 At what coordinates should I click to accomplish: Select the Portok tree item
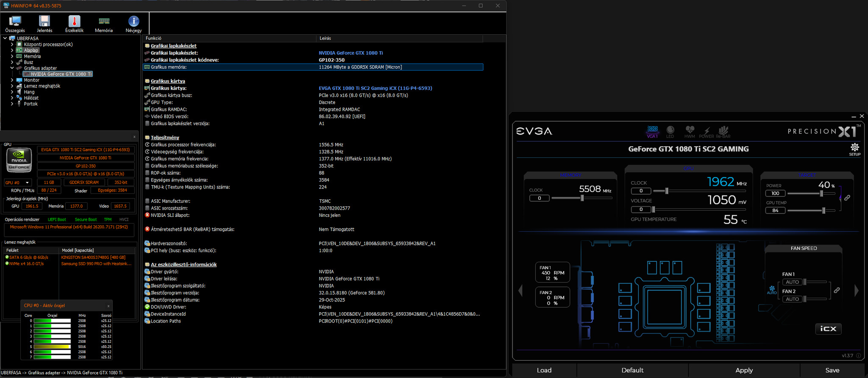pos(31,104)
